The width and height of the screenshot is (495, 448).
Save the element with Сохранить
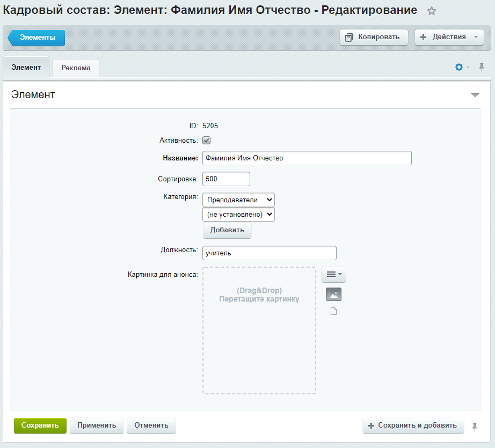pyautogui.click(x=40, y=425)
